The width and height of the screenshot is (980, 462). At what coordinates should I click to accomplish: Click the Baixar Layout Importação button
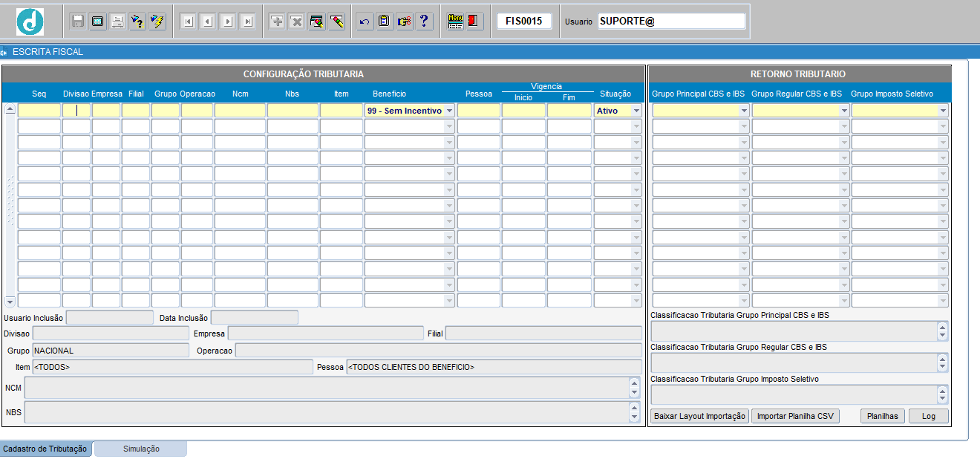click(699, 416)
